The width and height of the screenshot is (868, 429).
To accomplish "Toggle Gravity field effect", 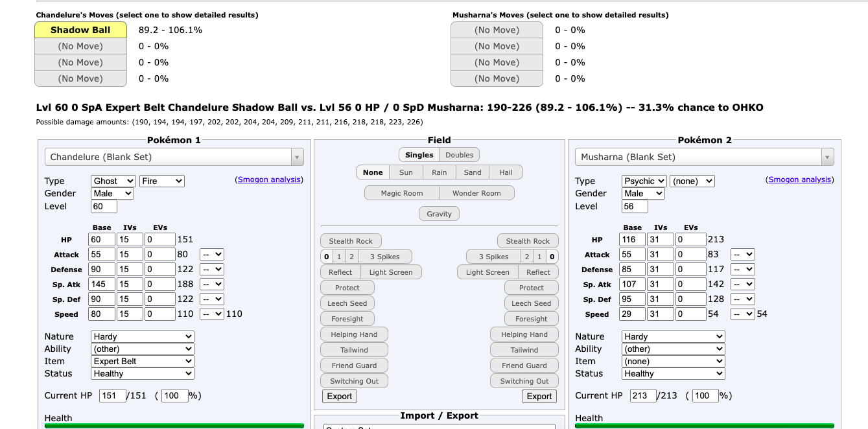I will [x=440, y=214].
